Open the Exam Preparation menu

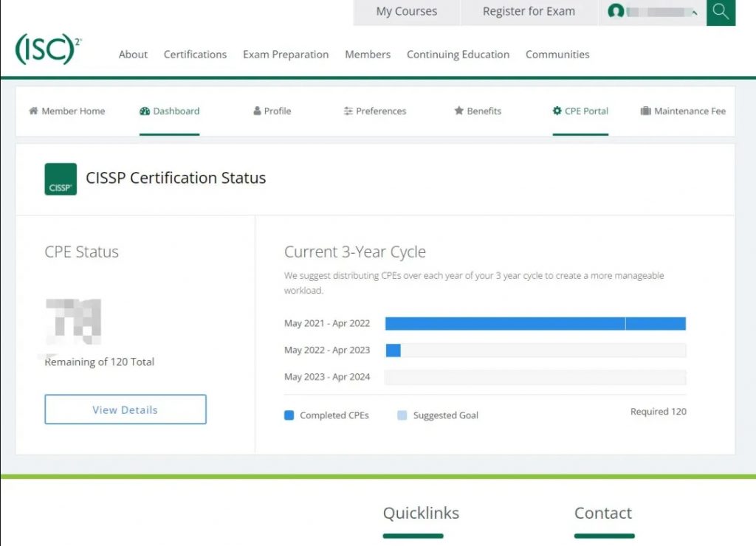[x=286, y=55]
